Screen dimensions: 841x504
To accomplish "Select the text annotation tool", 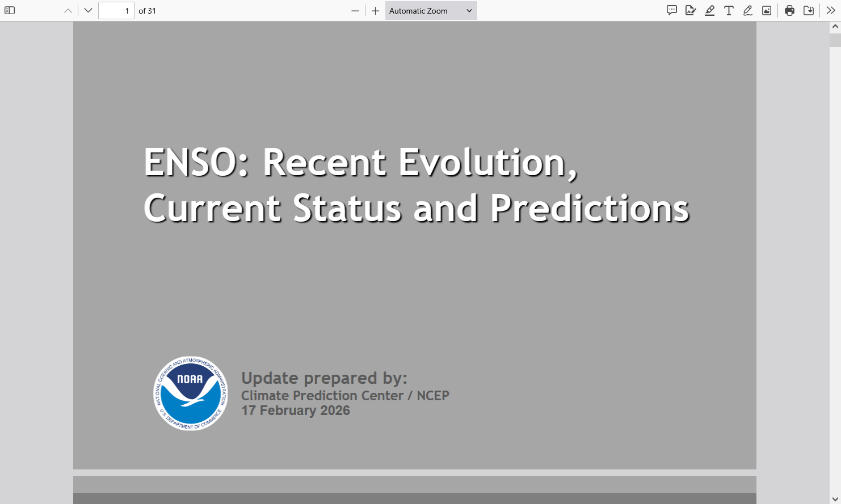I will point(729,10).
